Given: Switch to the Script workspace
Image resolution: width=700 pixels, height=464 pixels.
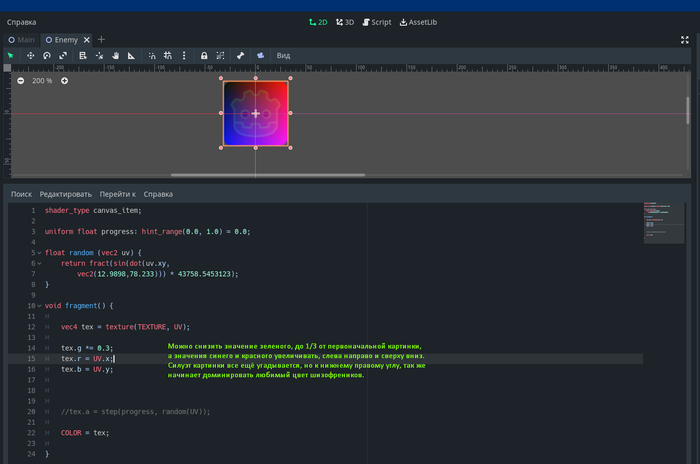Looking at the screenshot, I should tap(376, 21).
